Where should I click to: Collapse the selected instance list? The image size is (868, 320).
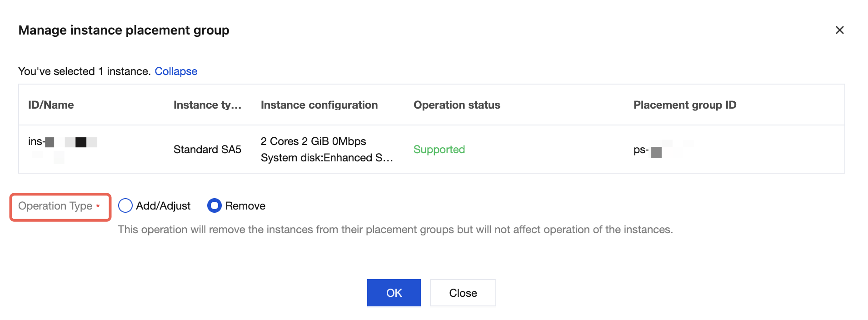click(x=176, y=71)
